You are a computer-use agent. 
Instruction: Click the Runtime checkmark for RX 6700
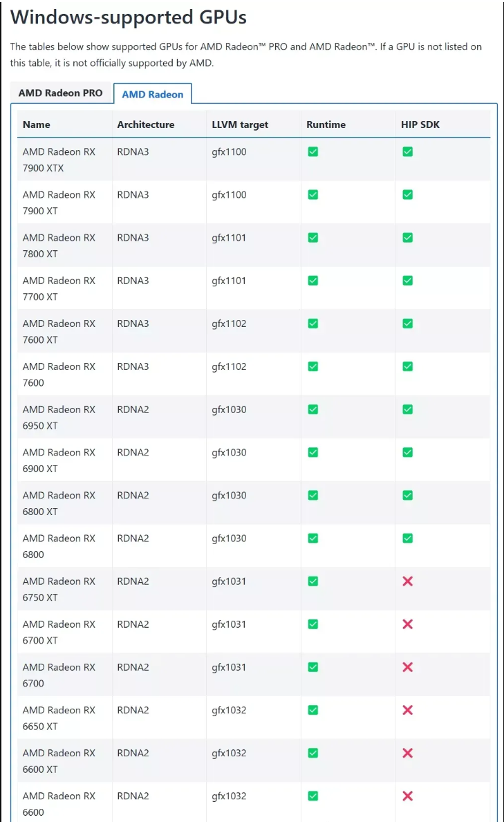(x=313, y=667)
